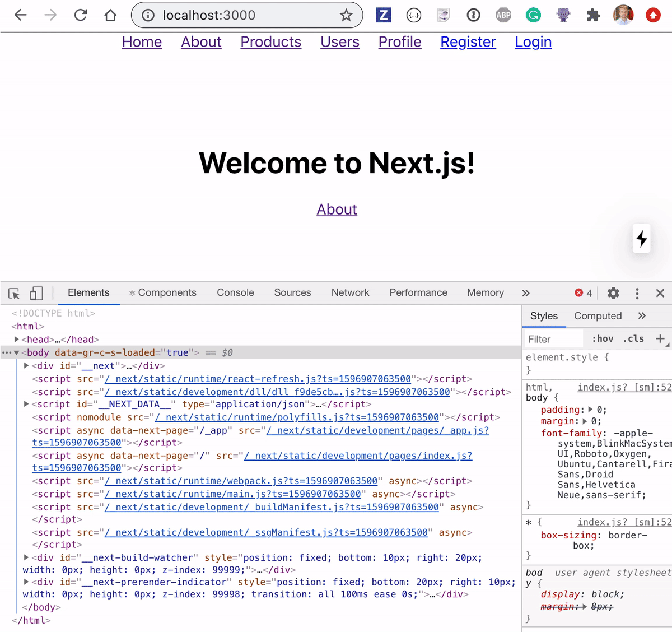This screenshot has height=632, width=672.
Task: Select the Styles tab in sidebar
Action: (544, 316)
